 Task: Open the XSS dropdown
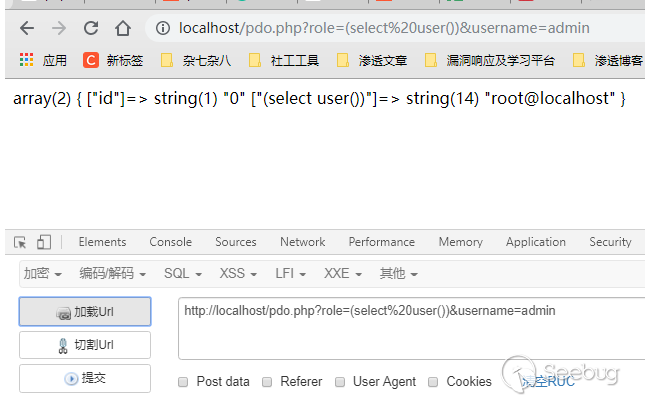click(237, 273)
